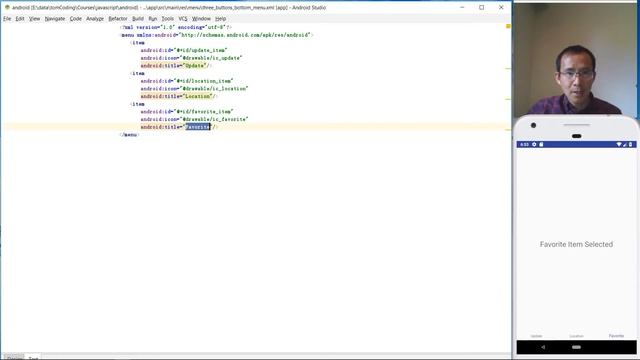Open the Tools menu
The width and height of the screenshot is (640, 360).
[x=167, y=19]
